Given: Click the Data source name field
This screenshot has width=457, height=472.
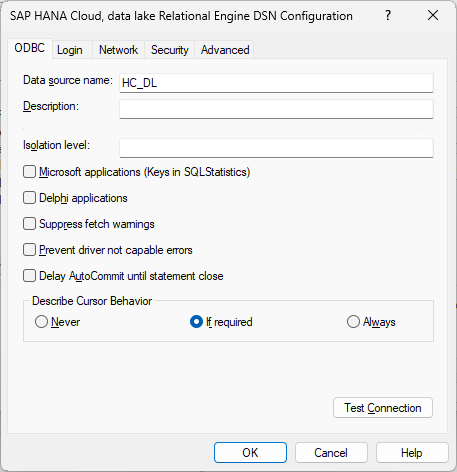Looking at the screenshot, I should coord(276,83).
